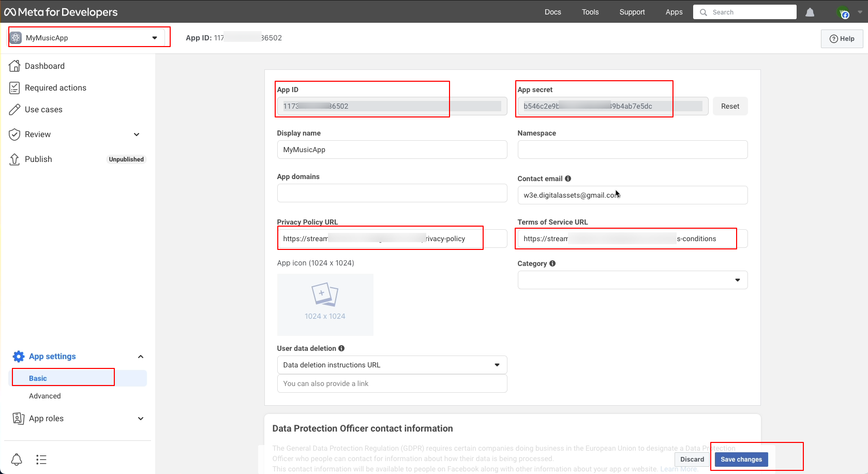
Task: Click the search magnifier icon
Action: click(704, 12)
